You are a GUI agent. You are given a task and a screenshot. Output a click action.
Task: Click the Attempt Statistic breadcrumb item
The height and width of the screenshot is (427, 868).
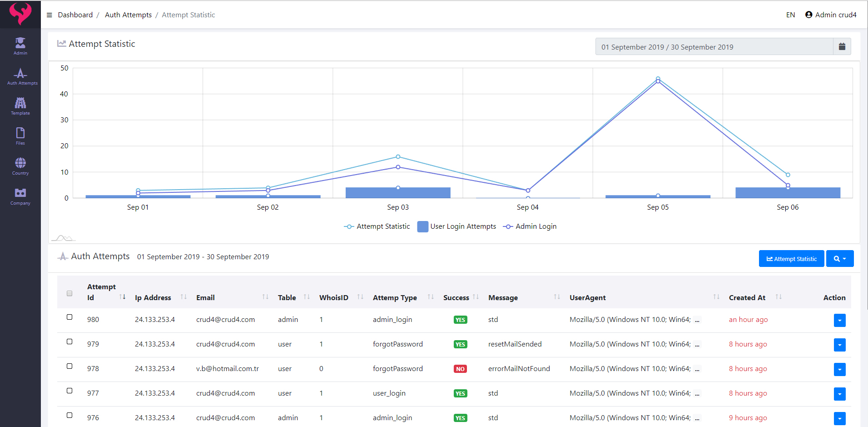coord(188,15)
